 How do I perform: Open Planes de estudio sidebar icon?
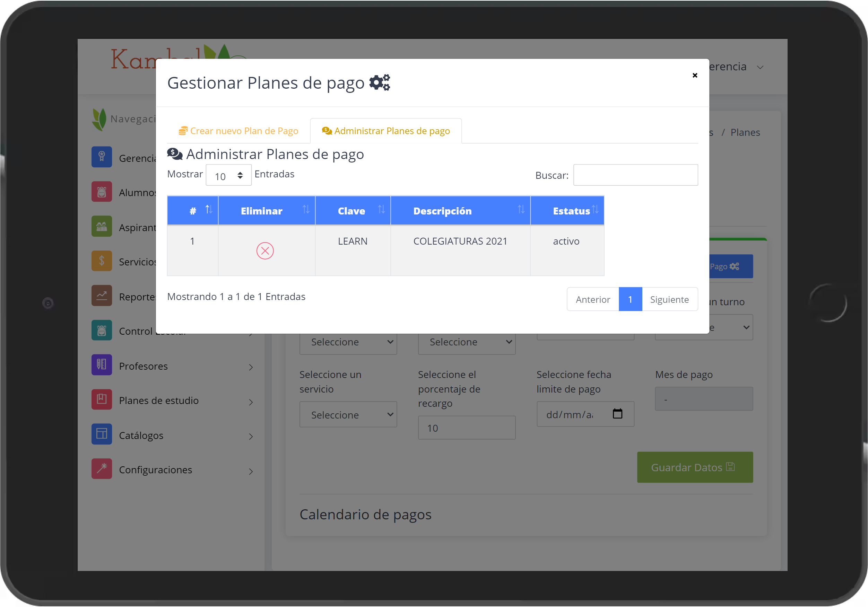(102, 399)
